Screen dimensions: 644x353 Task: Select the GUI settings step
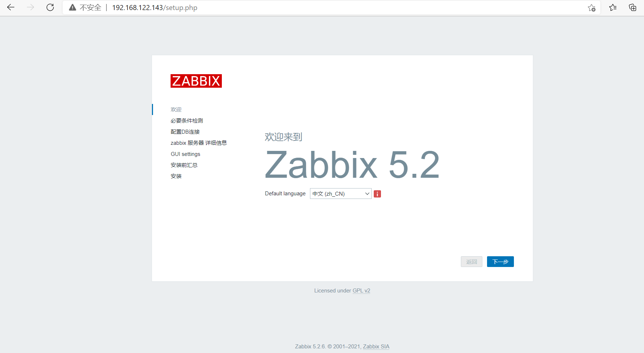click(x=185, y=154)
